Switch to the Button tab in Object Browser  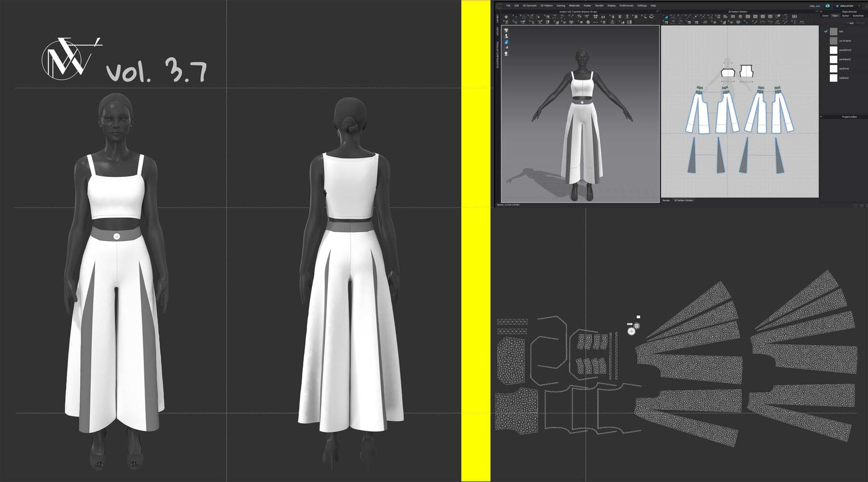[x=845, y=16]
